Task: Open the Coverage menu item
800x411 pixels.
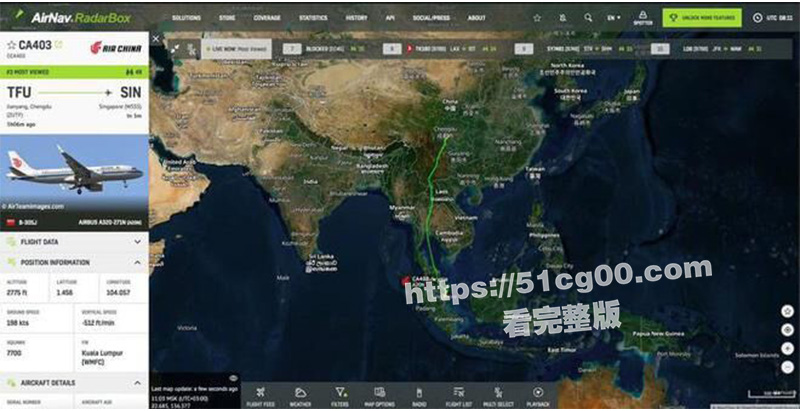Action: tap(267, 18)
